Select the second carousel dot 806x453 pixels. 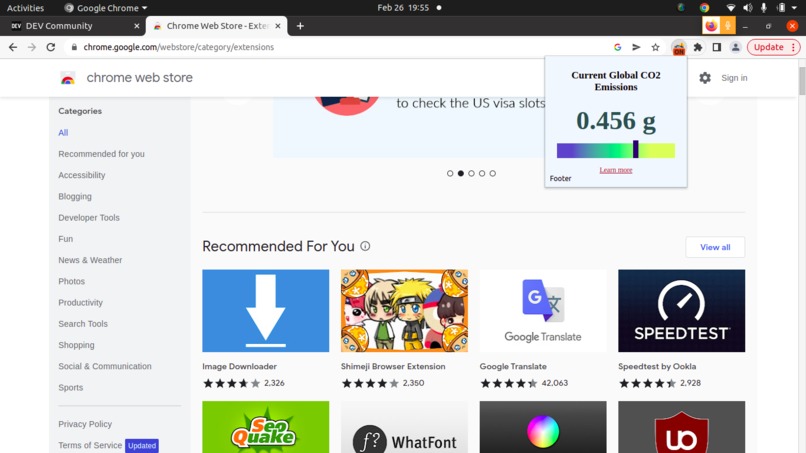click(461, 173)
